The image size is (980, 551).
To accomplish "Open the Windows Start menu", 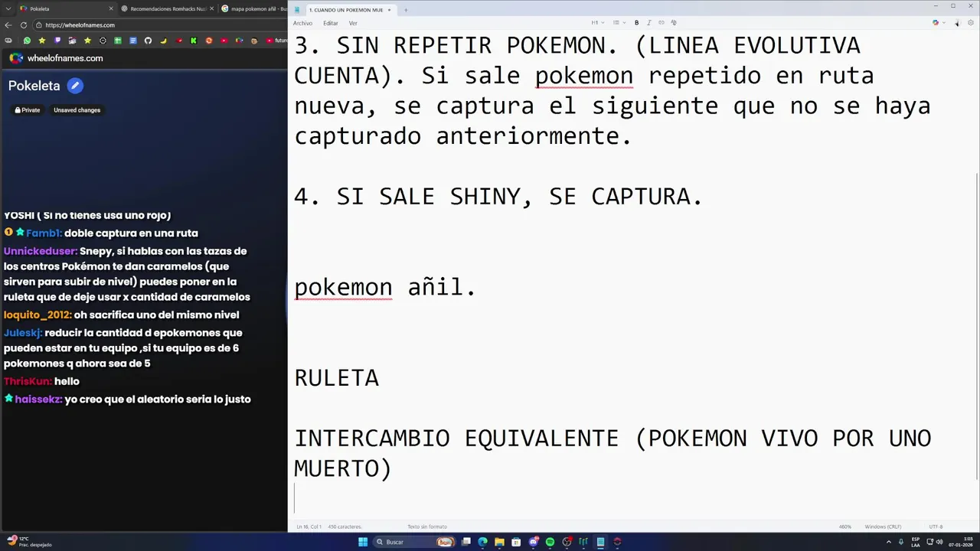I will click(363, 542).
